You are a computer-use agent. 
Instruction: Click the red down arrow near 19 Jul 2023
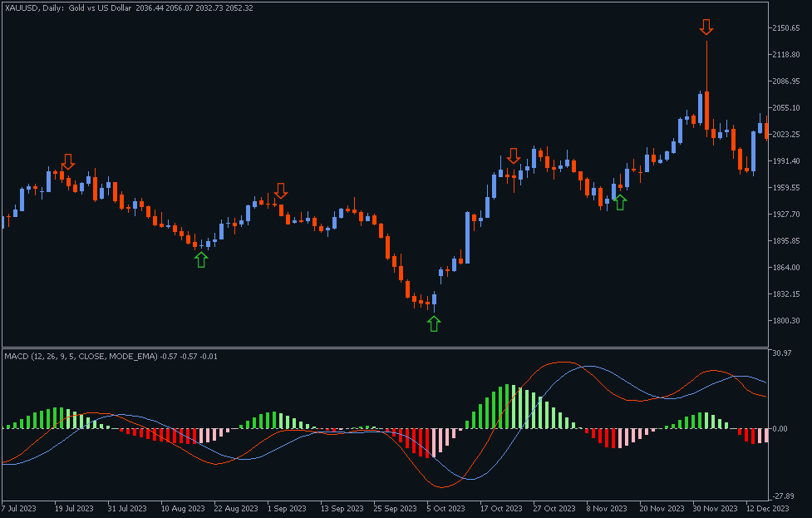click(x=68, y=160)
